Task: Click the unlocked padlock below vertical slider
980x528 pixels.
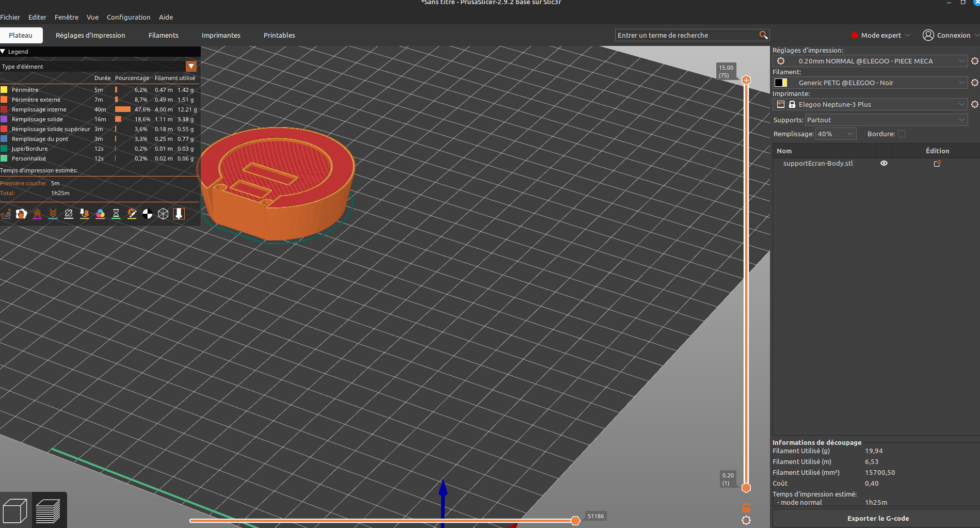Action: (746, 508)
